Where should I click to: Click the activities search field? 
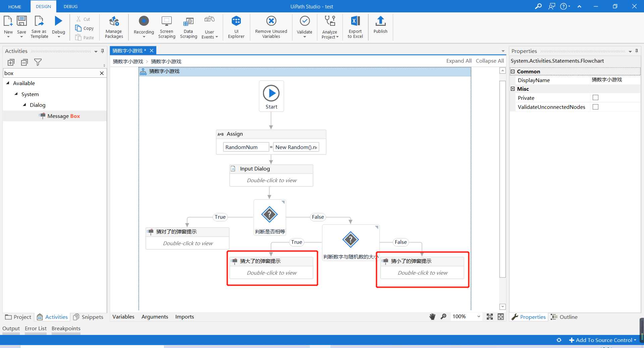51,73
